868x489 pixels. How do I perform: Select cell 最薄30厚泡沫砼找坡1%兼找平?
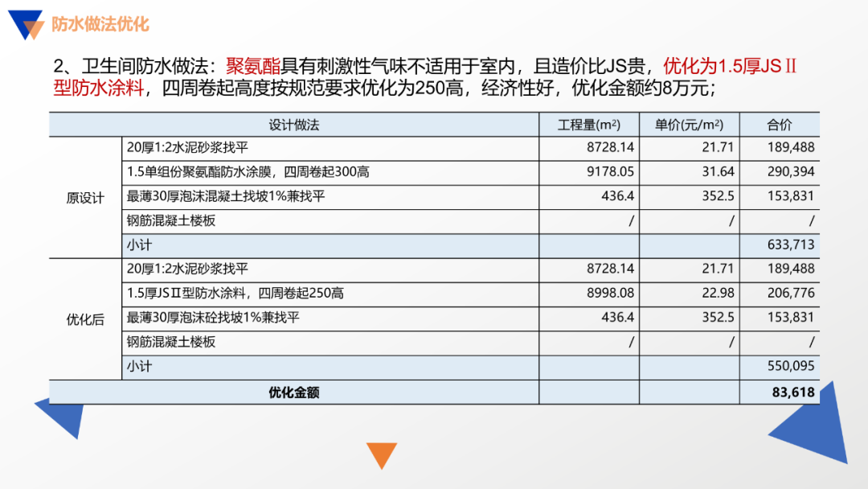click(x=330, y=318)
